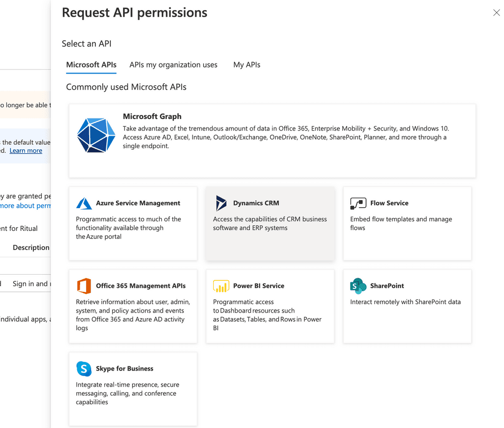The height and width of the screenshot is (428, 504).
Task: Open the APIs my organization uses tab
Action: [173, 65]
